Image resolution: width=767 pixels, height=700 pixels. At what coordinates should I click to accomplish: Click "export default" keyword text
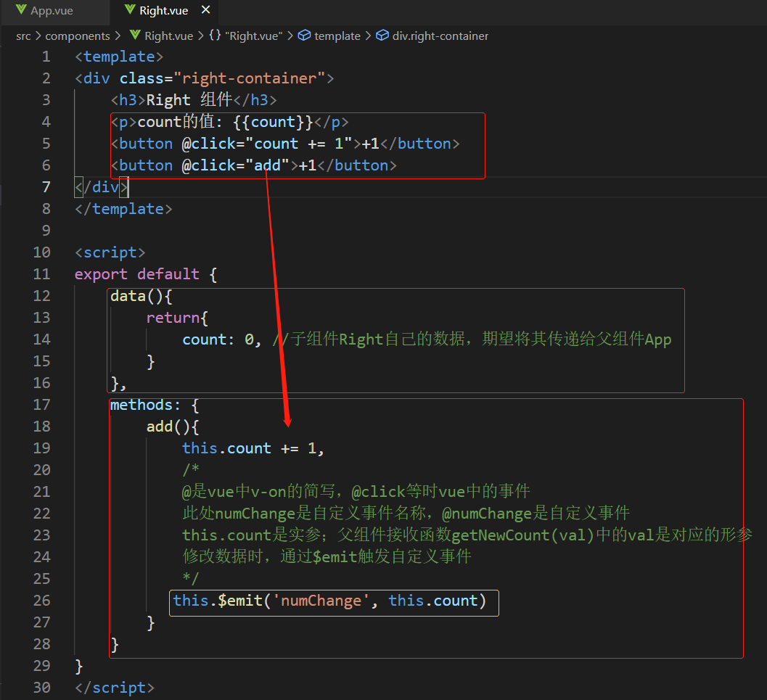[137, 274]
